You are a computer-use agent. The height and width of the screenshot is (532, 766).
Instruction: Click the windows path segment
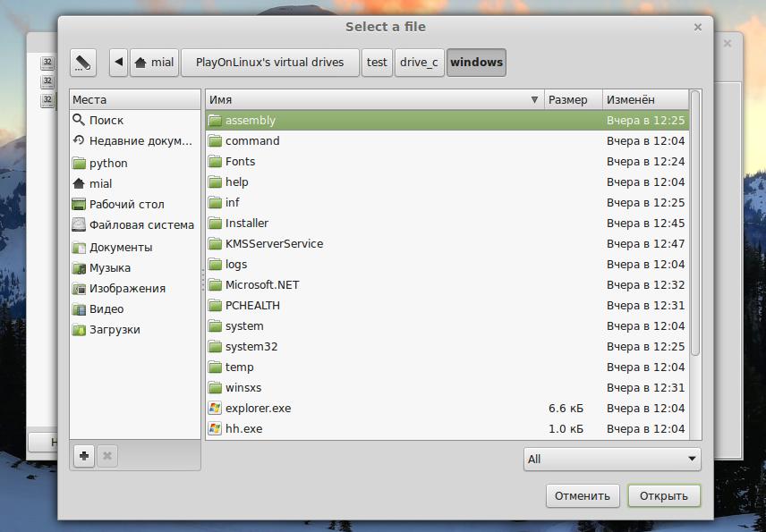point(476,63)
